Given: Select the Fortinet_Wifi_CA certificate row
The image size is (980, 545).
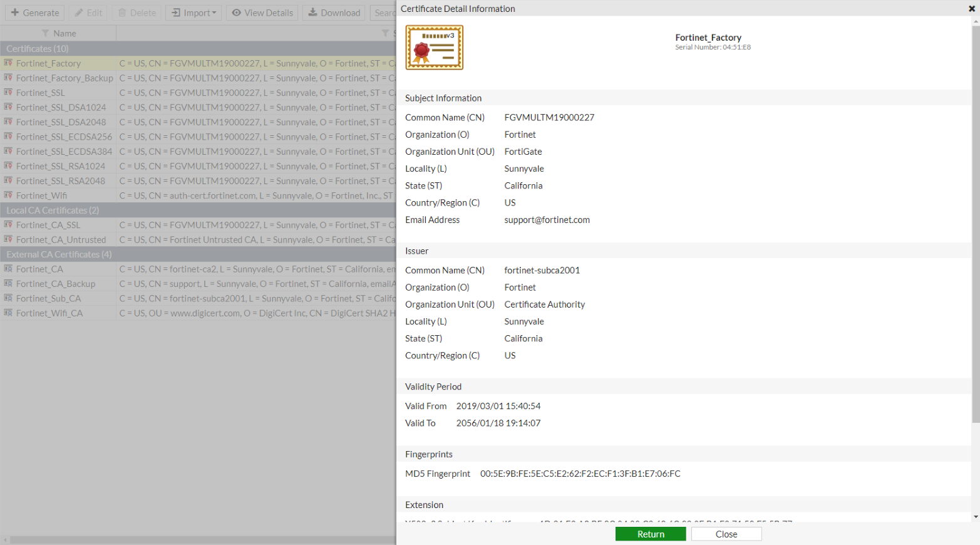Looking at the screenshot, I should [198, 313].
